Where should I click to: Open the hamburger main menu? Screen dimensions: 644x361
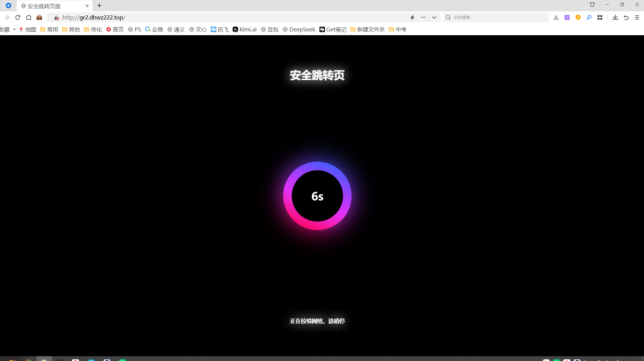pos(637,17)
